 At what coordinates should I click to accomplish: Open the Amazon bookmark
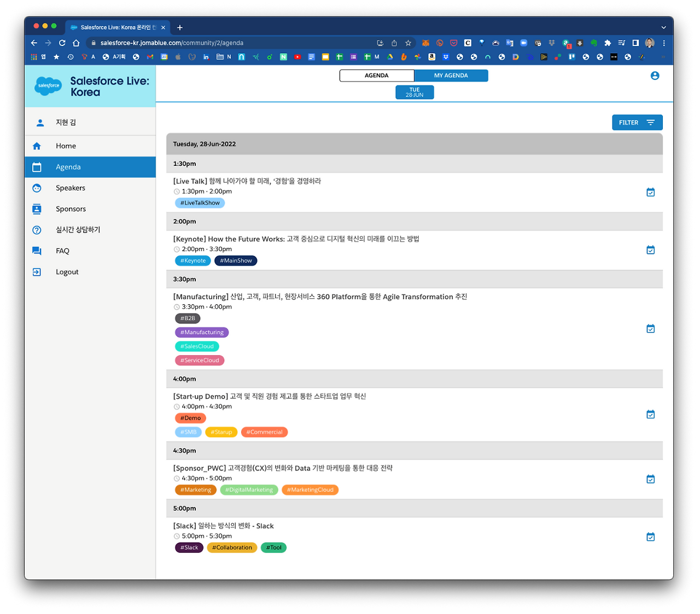click(431, 57)
